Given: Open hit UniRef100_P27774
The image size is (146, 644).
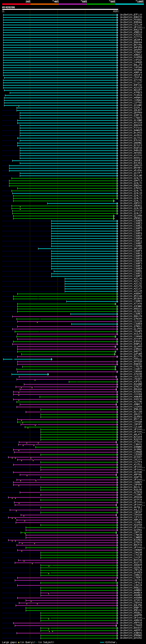Looking at the screenshot, I should click(131, 37).
